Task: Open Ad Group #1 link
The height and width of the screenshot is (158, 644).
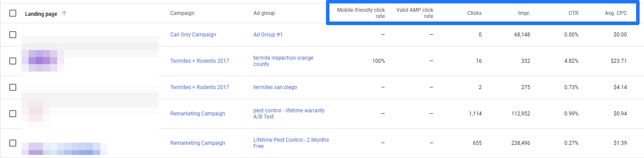Action: point(268,35)
